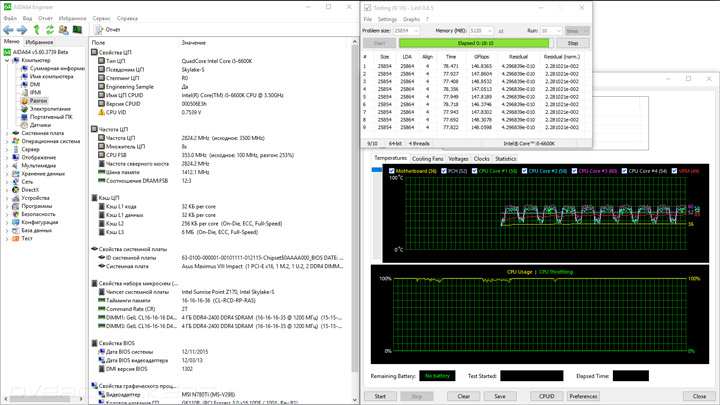Viewport: 720px width, 405px height.
Task: Select the Разгон tree item icon
Action: coord(23,101)
